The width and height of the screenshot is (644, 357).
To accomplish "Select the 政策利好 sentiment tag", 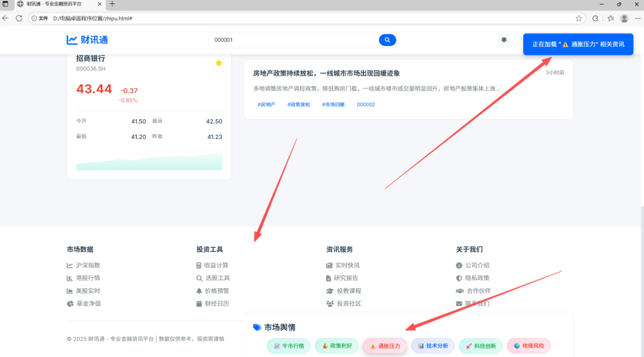I will [337, 346].
